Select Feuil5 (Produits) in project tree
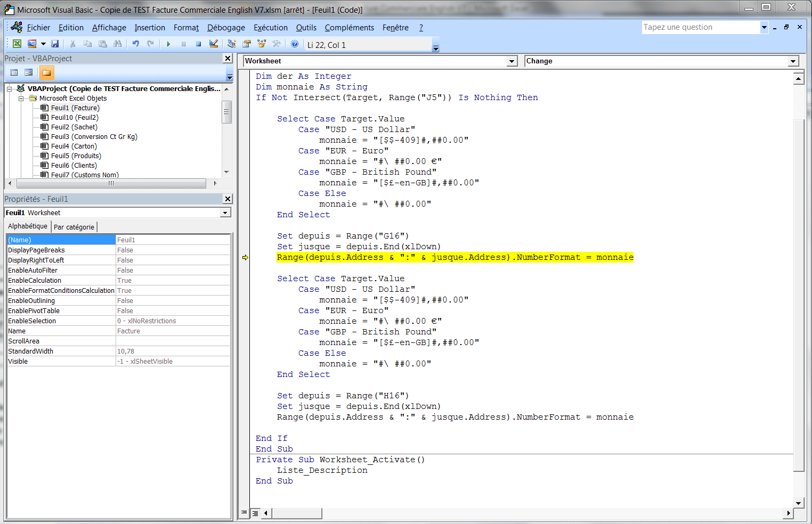This screenshot has height=524, width=812. [76, 156]
